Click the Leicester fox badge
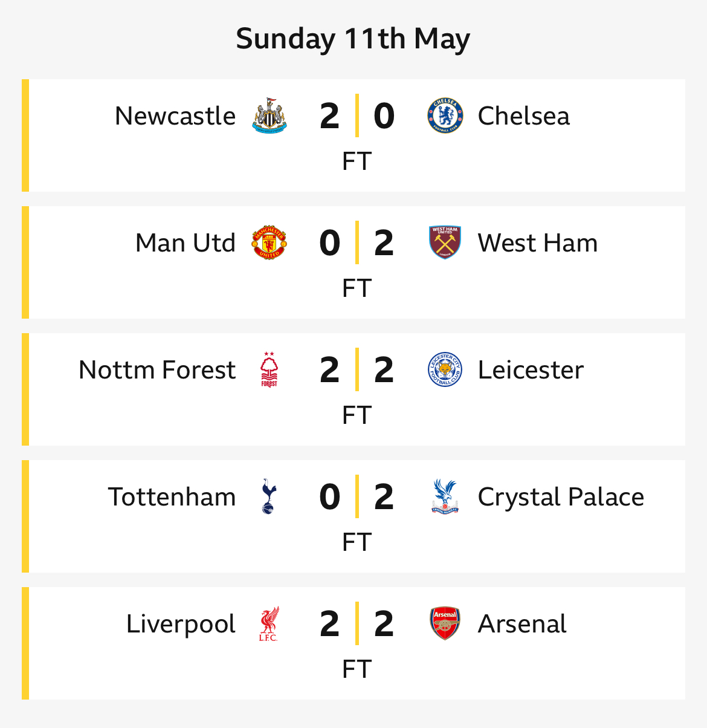The image size is (707, 728). 445,369
